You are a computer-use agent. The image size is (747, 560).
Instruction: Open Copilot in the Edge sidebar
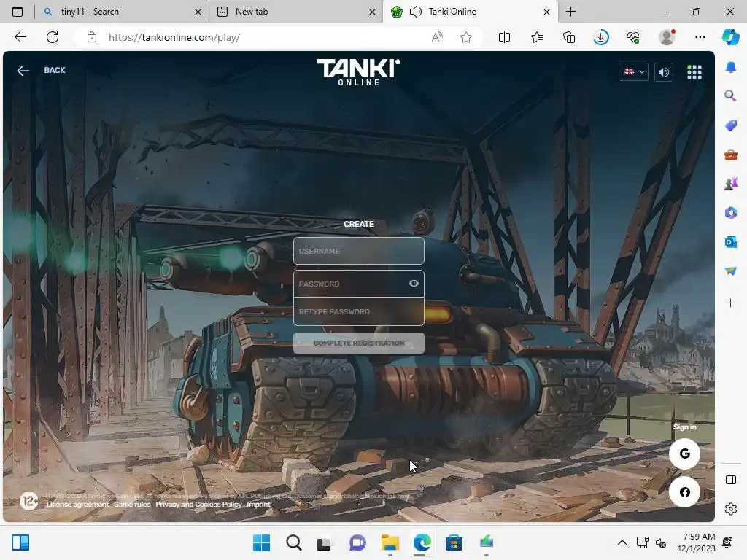730,37
